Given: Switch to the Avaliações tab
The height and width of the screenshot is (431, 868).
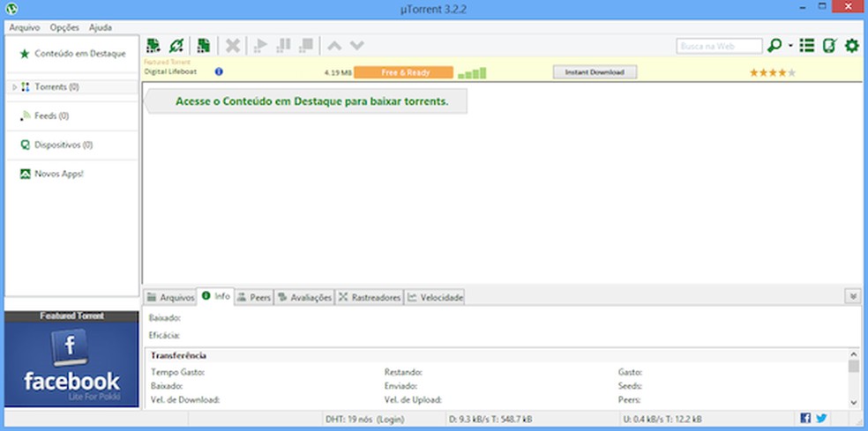Looking at the screenshot, I should point(304,297).
